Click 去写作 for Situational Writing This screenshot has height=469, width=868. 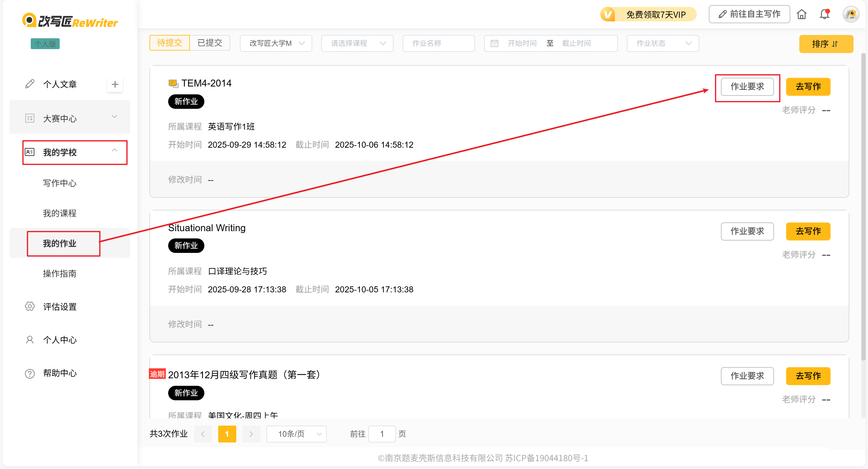(x=808, y=231)
